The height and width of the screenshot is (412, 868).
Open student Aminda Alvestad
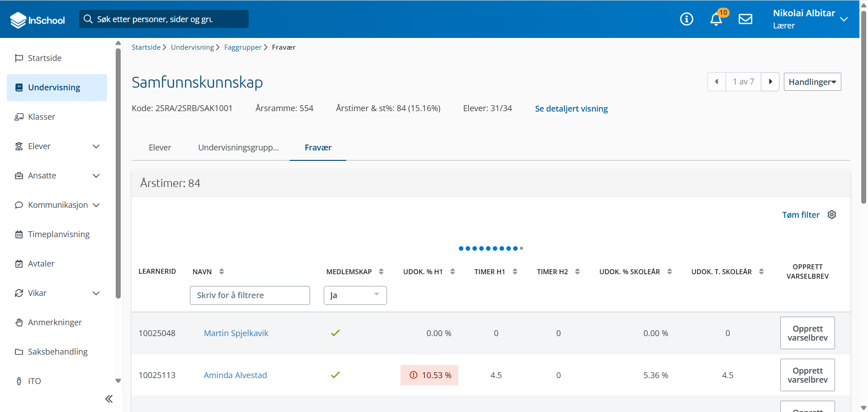point(235,375)
